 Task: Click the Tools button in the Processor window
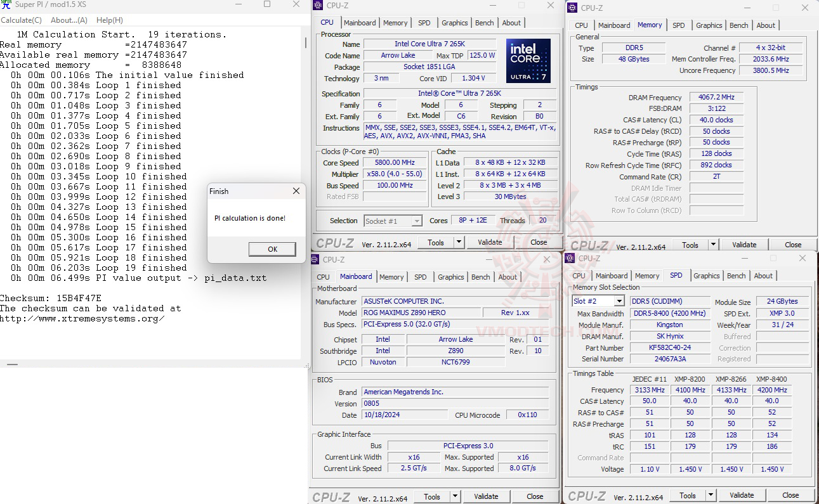pyautogui.click(x=436, y=242)
